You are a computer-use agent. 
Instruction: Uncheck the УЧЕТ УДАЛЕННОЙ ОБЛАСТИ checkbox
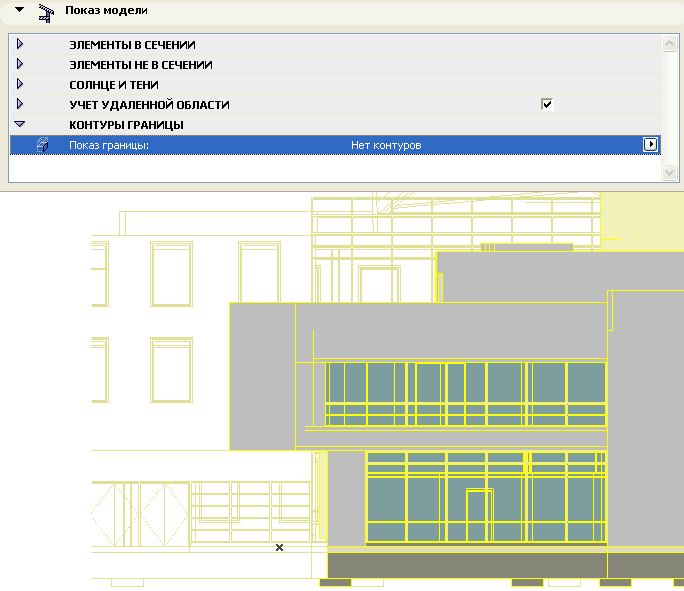click(x=547, y=104)
